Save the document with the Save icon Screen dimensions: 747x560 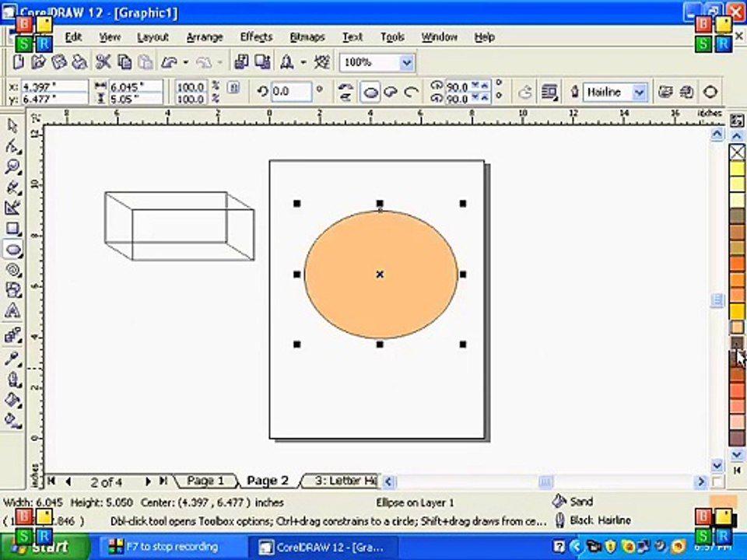[58, 62]
